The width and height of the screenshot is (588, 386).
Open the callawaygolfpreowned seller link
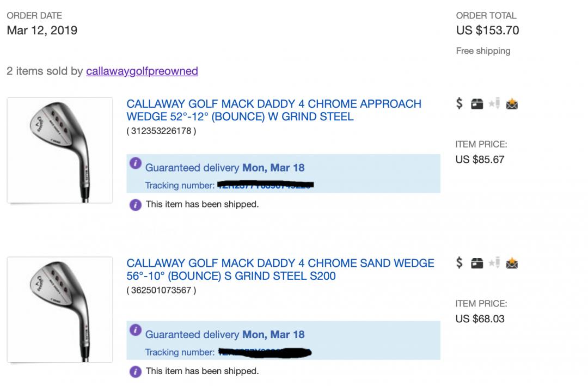[142, 71]
